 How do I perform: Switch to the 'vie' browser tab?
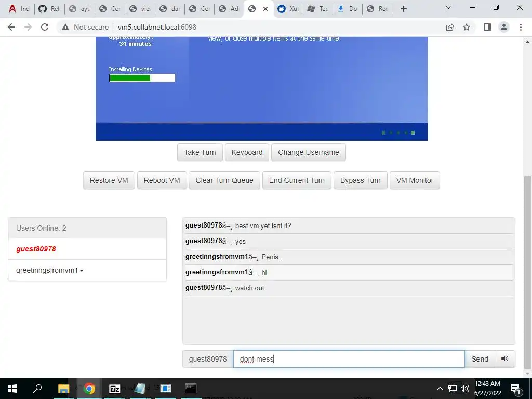pos(140,9)
